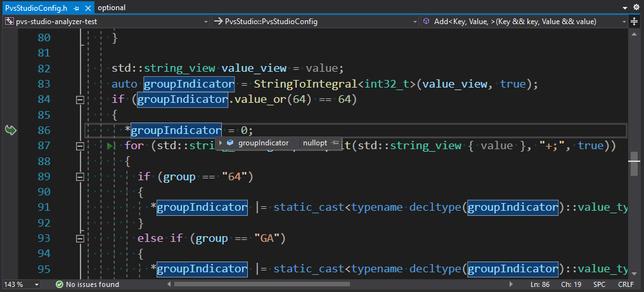Click the editor split window button

point(634,22)
